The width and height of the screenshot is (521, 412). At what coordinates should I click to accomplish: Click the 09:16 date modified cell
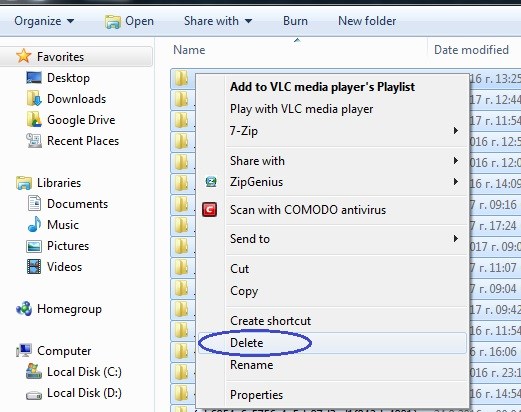[493, 204]
